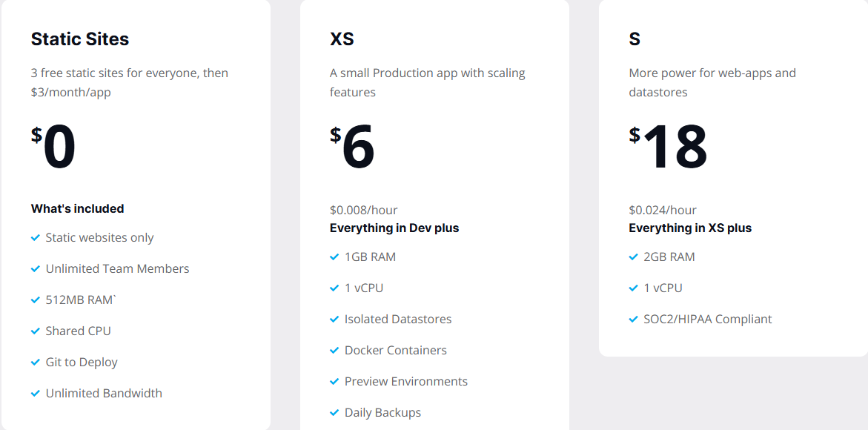This screenshot has width=868, height=430.
Task: Click the checkmark beside 2GB RAM
Action: tap(634, 257)
